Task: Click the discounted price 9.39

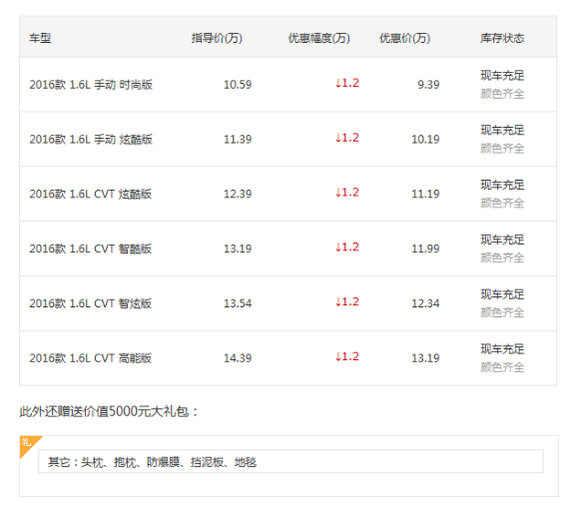Action: coord(429,85)
